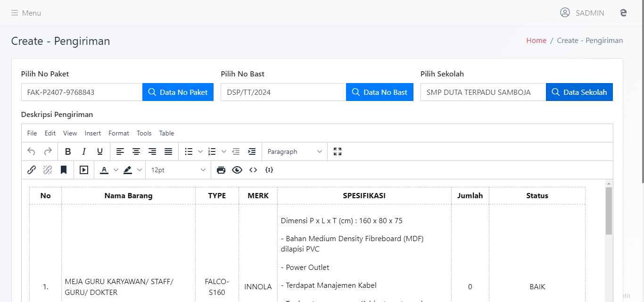Image resolution: width=644 pixels, height=302 pixels.
Task: Open the source code editor
Action: pos(253,169)
